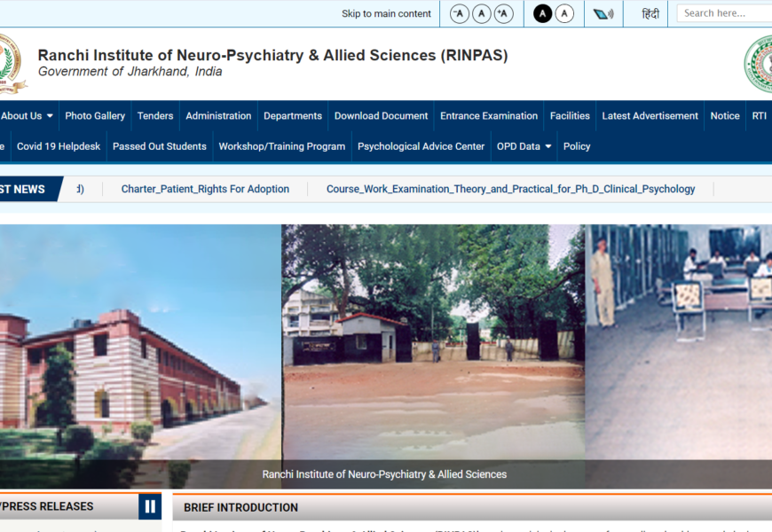Reset font size with plain A button
Viewport: 772px width, 532px height.
tap(482, 14)
